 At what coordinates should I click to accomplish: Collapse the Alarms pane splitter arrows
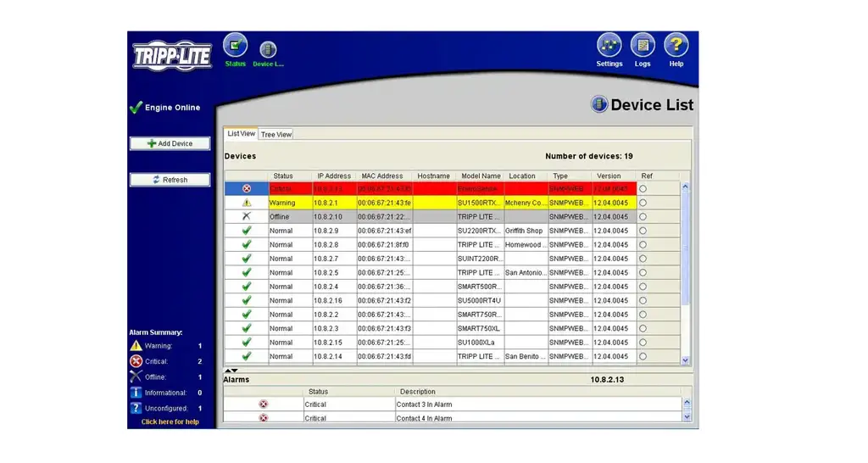tap(231, 370)
